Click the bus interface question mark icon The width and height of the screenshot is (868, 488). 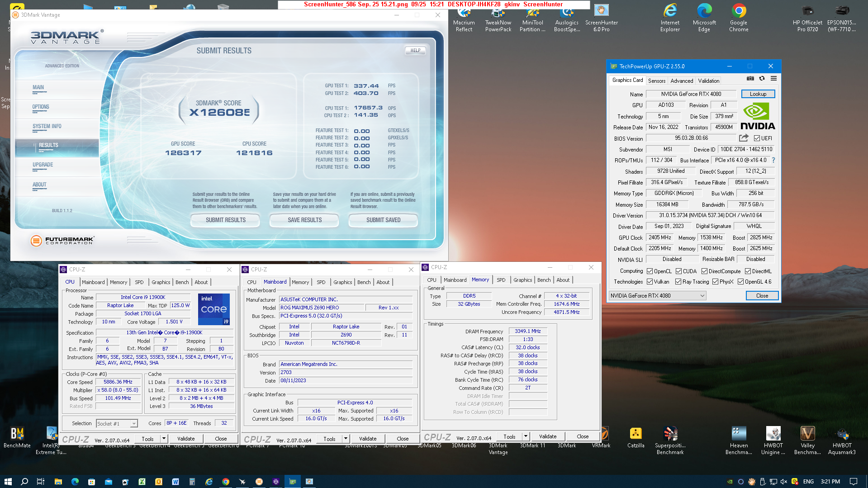[773, 160]
